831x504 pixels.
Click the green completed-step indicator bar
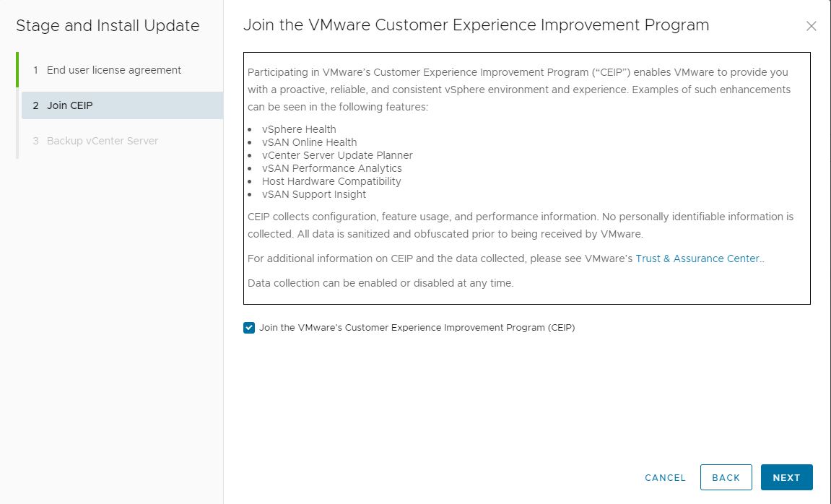tap(17, 69)
